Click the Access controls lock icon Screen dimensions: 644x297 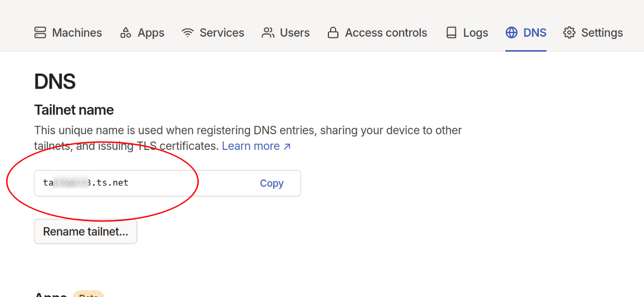tap(333, 33)
